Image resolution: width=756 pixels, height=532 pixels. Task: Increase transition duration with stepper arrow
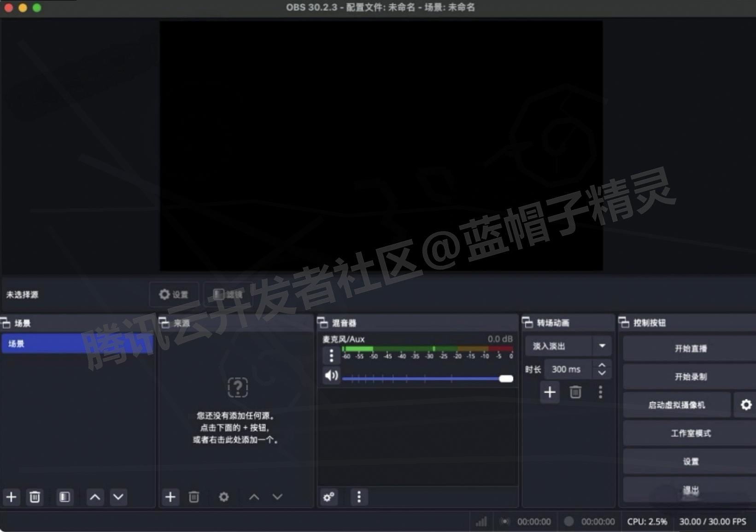602,366
